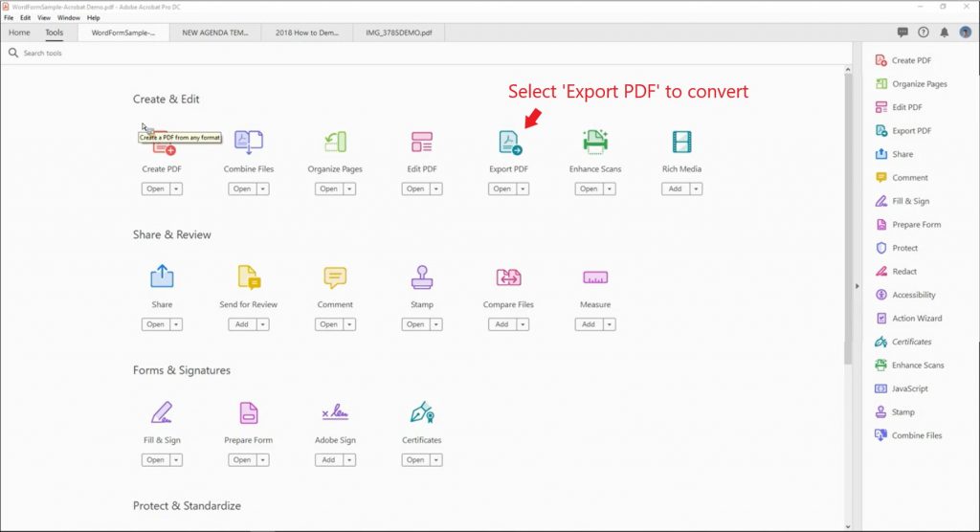
Task: Select the Certificates icon in Forms section
Action: click(422, 412)
